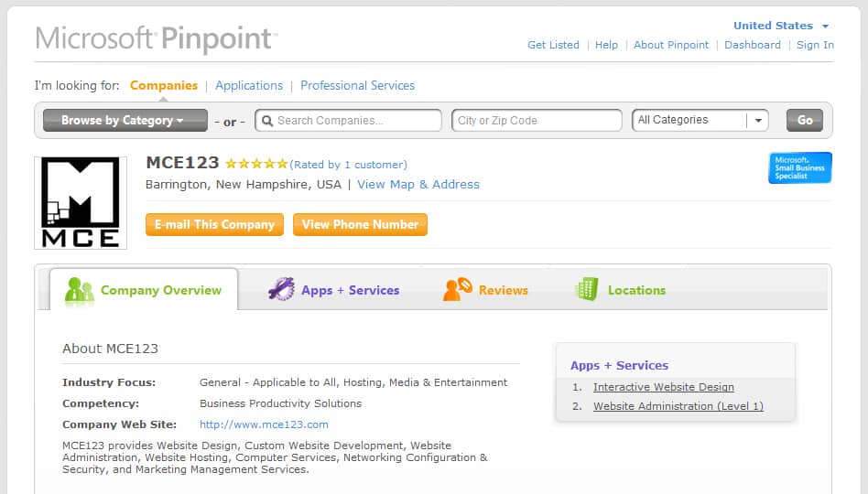Click E-mail This Company button
The image size is (868, 494).
click(x=215, y=225)
